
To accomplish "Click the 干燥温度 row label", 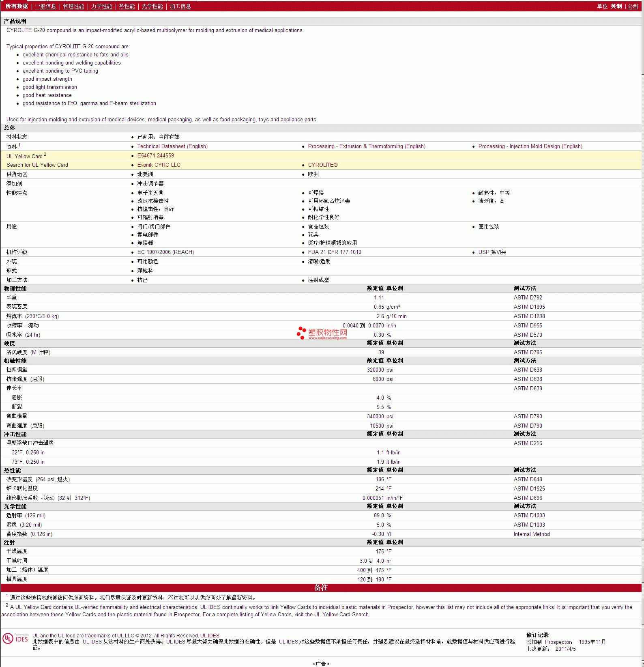I will (17, 551).
